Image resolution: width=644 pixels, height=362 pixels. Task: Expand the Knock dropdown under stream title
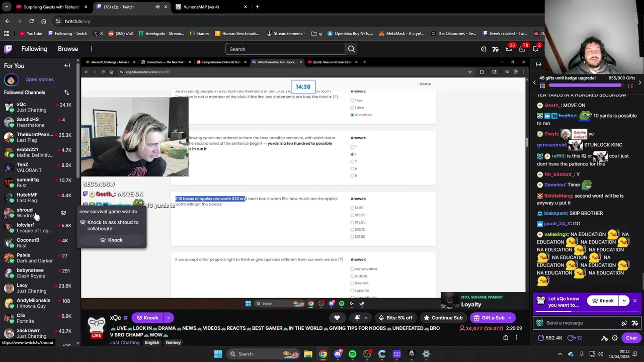click(169, 318)
